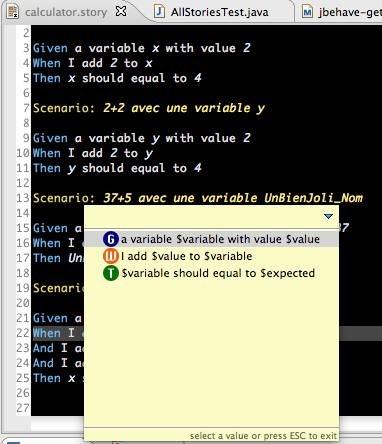Pick '$variable should equal to $expected' suggestion
Screen dimensions: 382x444
tap(218, 273)
